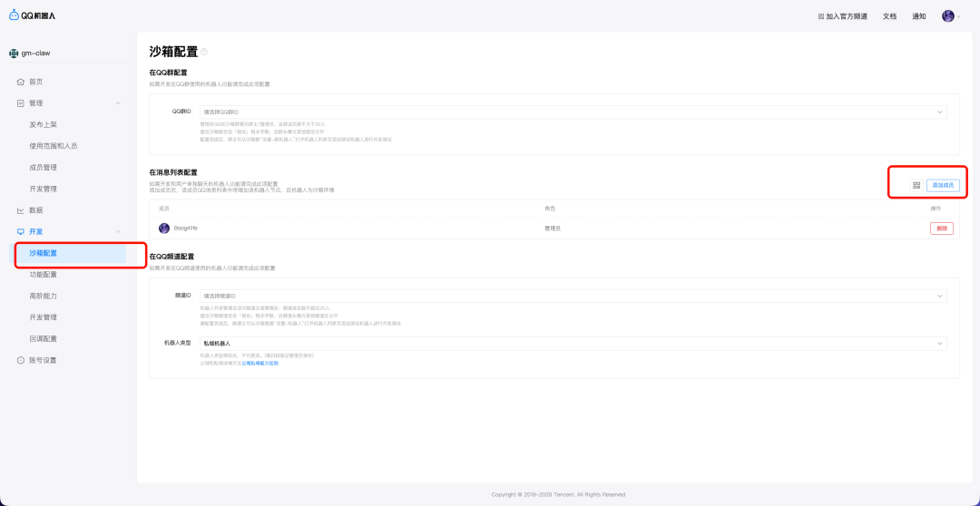
Task: Click QQ群ID field label
Action: (181, 112)
